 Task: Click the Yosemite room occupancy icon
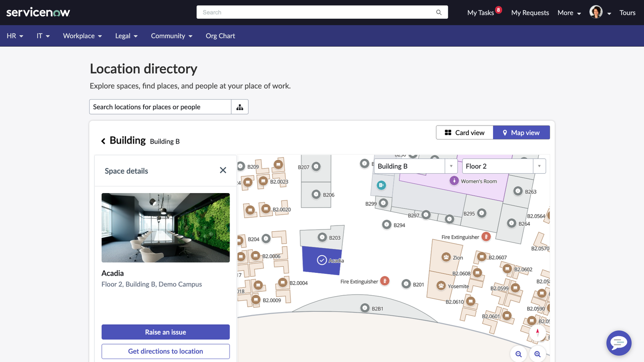coord(441,285)
